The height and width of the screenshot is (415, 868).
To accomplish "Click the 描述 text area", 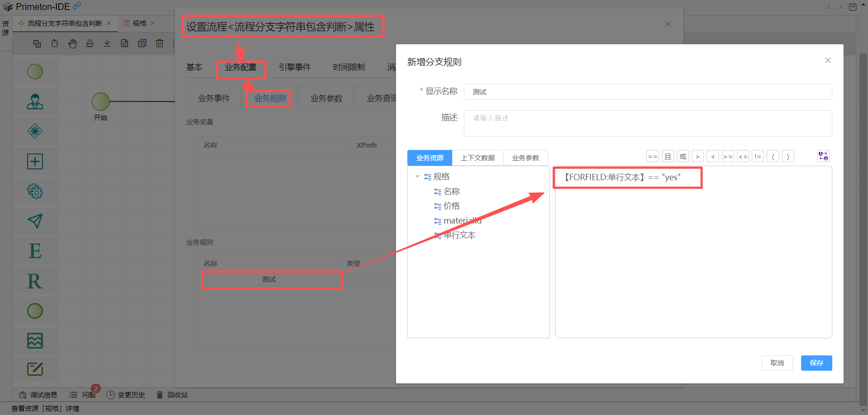I will pos(647,123).
